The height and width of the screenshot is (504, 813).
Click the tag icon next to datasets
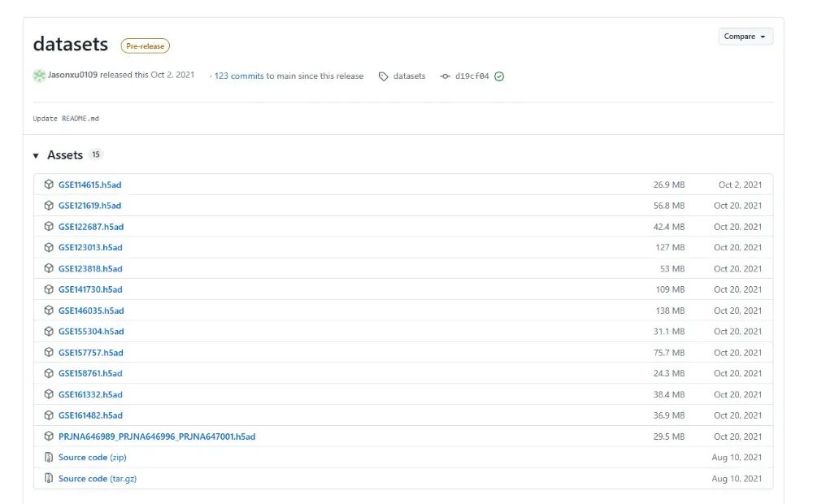coord(383,76)
